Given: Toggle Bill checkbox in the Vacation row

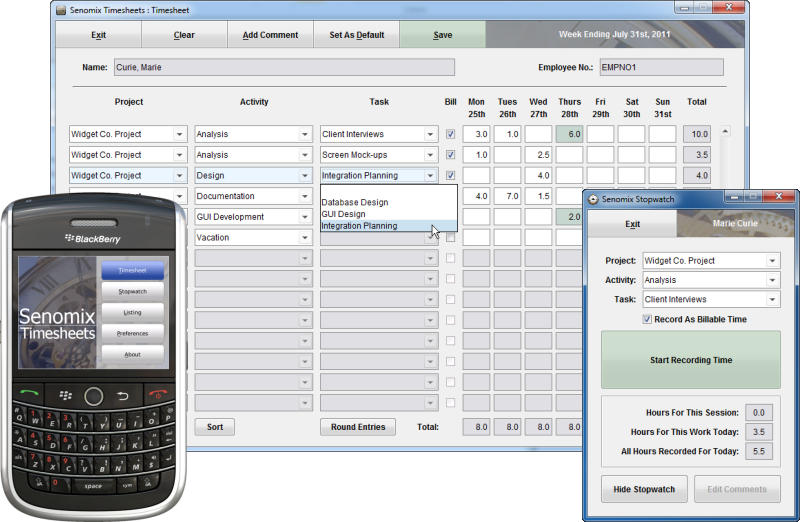Looking at the screenshot, I should [451, 238].
